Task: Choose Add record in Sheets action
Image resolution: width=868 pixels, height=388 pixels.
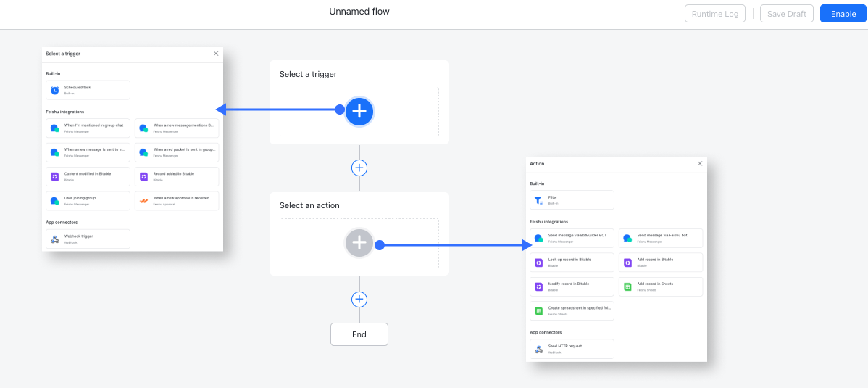Action: click(x=660, y=286)
